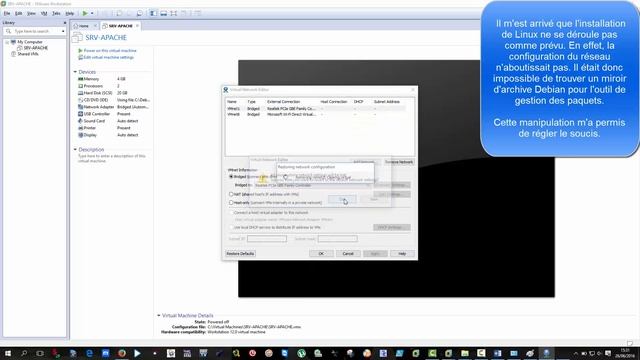
Task: Click the description text entry area
Action: click(112, 158)
